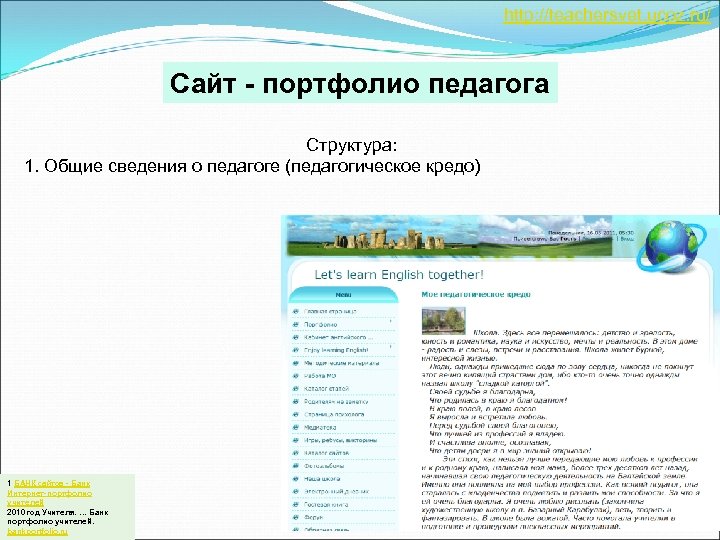Image resolution: width=720 pixels, height=540 pixels.
Task: Click the Сайт - портфолио педагога slide title
Action: 360,83
